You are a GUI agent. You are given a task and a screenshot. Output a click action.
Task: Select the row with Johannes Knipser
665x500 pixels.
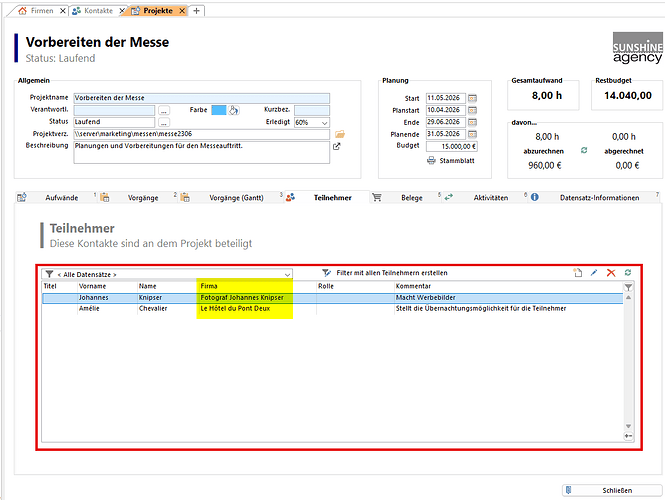click(x=332, y=298)
